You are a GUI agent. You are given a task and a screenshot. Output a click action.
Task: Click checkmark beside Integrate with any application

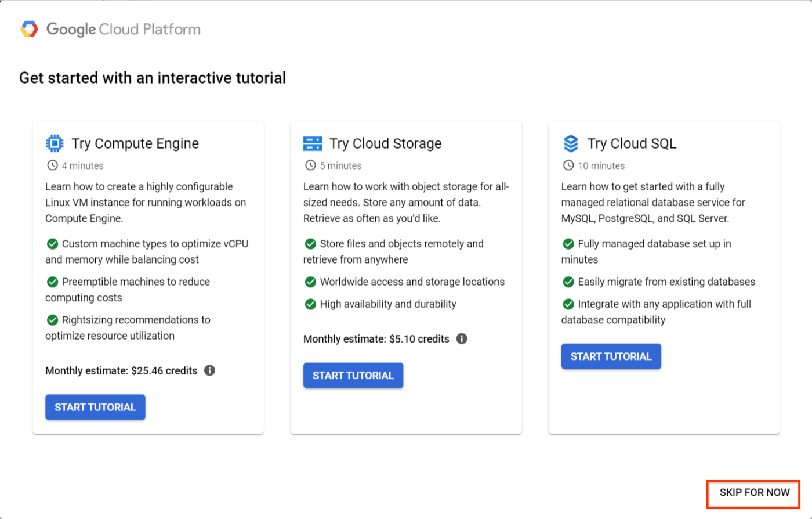[x=568, y=304]
